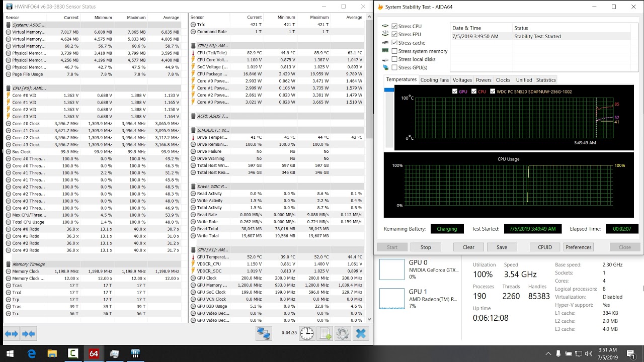Switch to the Clocks tab
The height and width of the screenshot is (362, 644).
[503, 80]
